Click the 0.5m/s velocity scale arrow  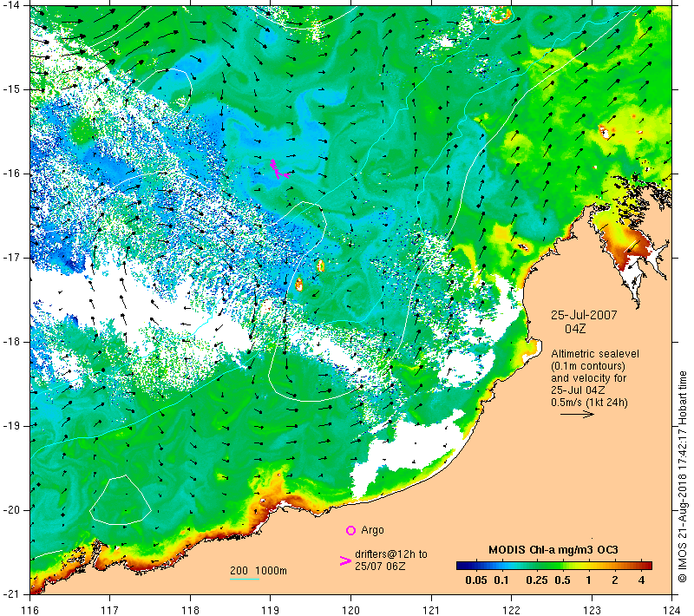pyautogui.click(x=577, y=414)
